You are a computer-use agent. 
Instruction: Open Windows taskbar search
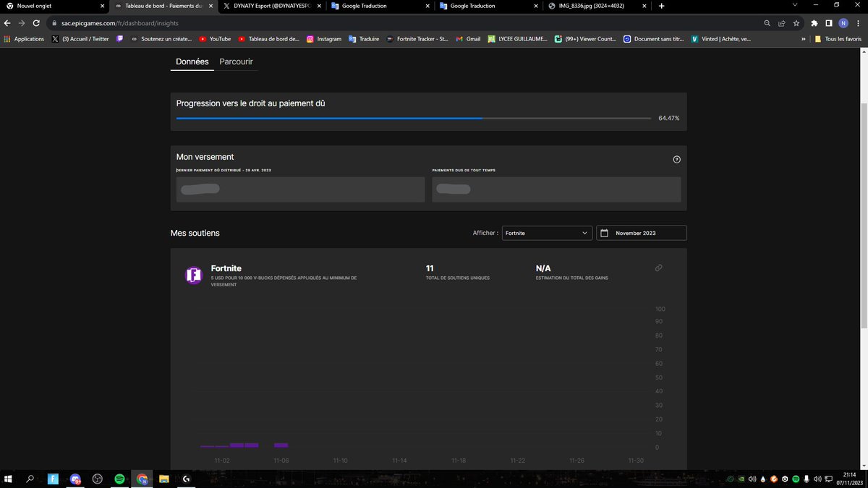click(30, 479)
